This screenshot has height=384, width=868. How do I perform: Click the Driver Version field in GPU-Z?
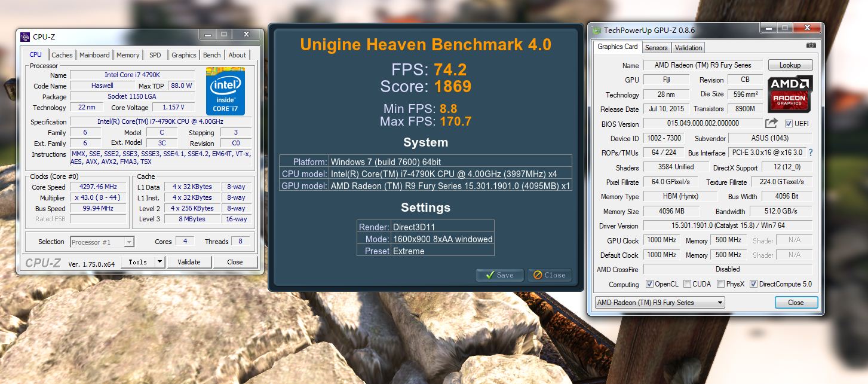click(x=728, y=226)
